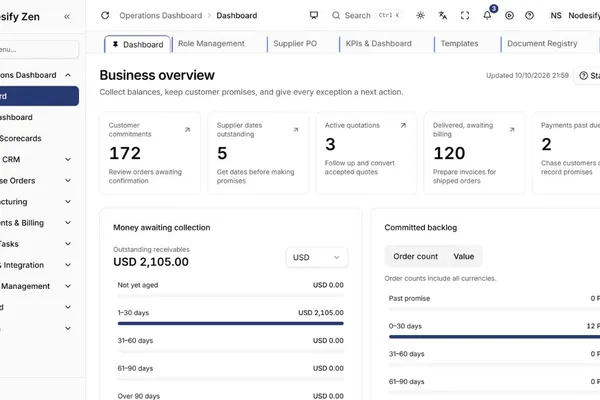Click the Dashboard breadcrumb item
The width and height of the screenshot is (600, 400).
click(x=236, y=15)
